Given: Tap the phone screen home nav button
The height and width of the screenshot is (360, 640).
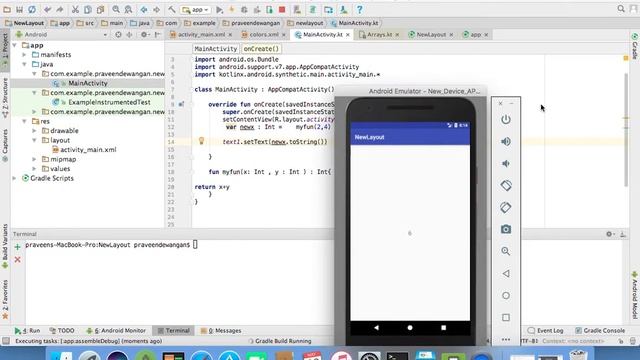Looking at the screenshot, I should [x=410, y=328].
